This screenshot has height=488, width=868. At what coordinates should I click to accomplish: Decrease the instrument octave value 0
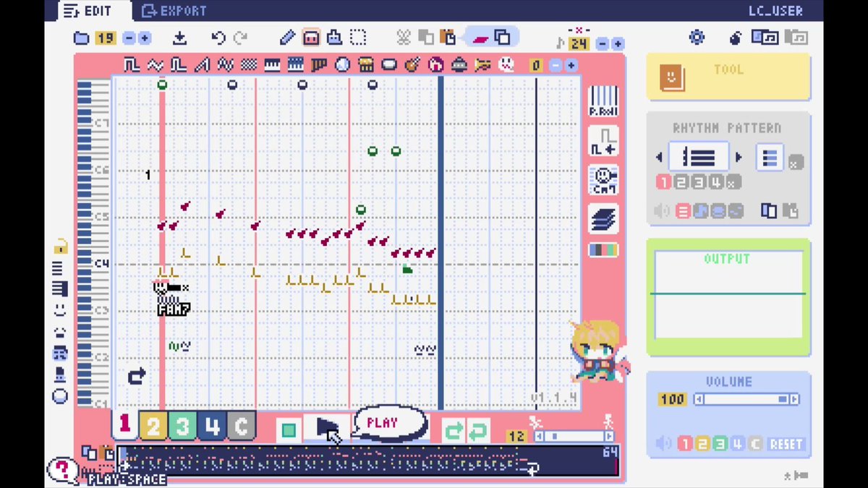click(555, 66)
